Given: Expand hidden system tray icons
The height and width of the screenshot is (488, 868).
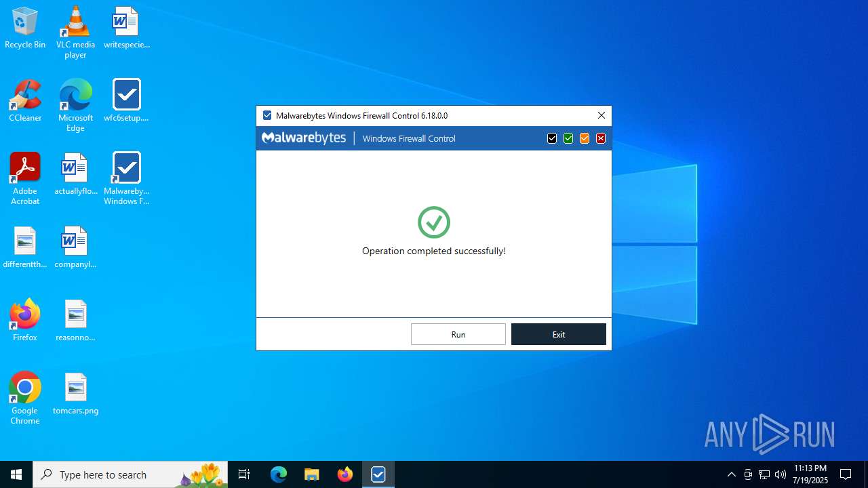Looking at the screenshot, I should pyautogui.click(x=731, y=474).
